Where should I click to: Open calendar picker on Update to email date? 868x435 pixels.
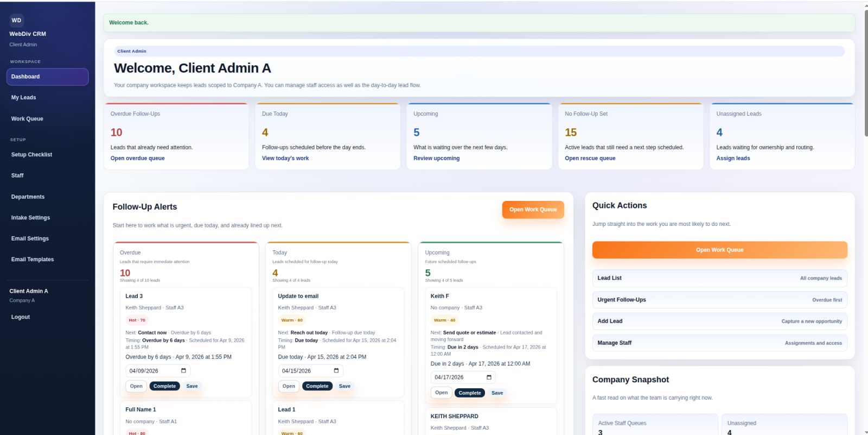coord(336,371)
